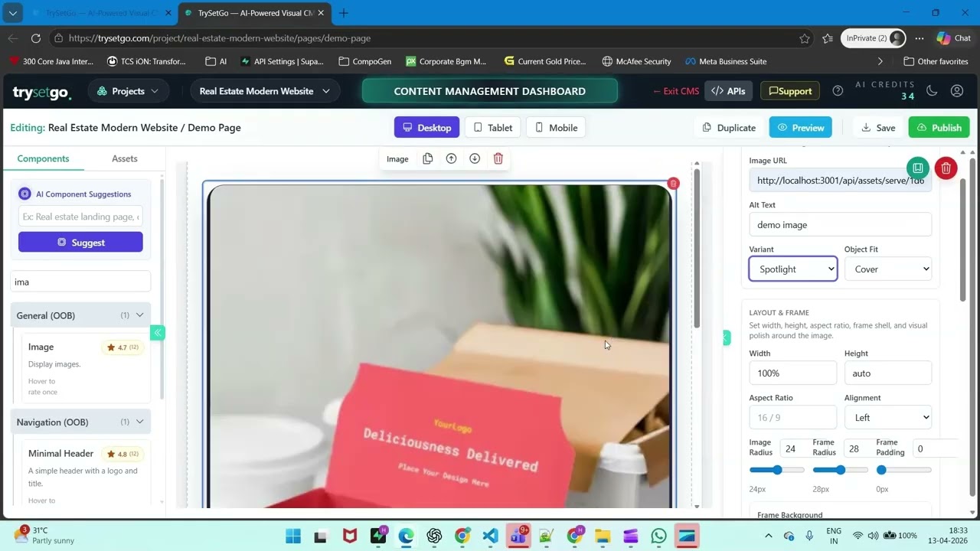Open Support button
The image size is (980, 551).
pyautogui.click(x=789, y=91)
